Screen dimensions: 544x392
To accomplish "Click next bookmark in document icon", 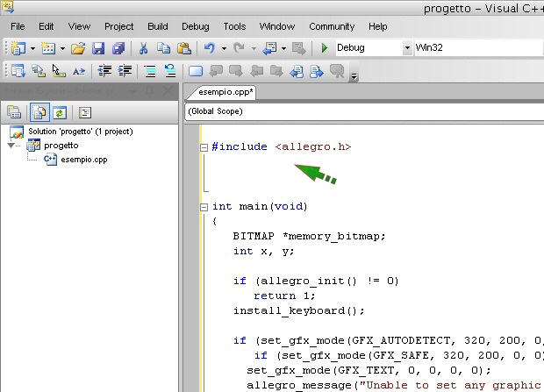I will (317, 71).
